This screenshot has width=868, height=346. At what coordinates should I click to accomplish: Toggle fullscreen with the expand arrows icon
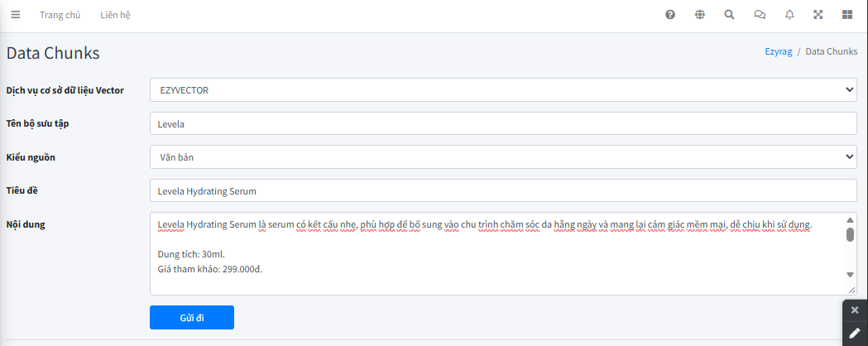818,15
